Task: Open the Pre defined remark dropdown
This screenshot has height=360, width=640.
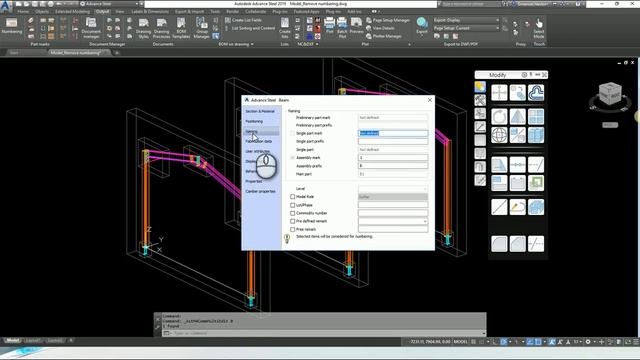Action: (393, 221)
